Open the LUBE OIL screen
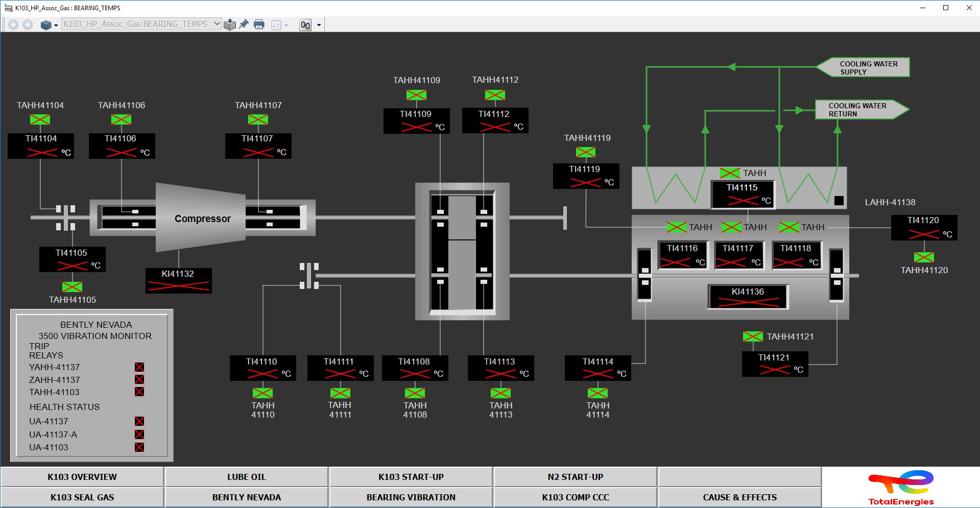The width and height of the screenshot is (980, 508). pos(246,477)
